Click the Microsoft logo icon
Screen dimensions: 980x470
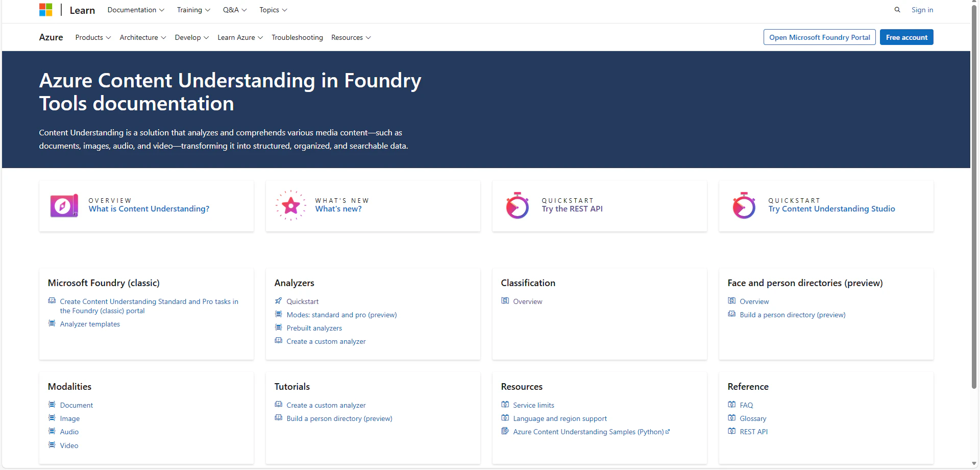click(x=46, y=10)
